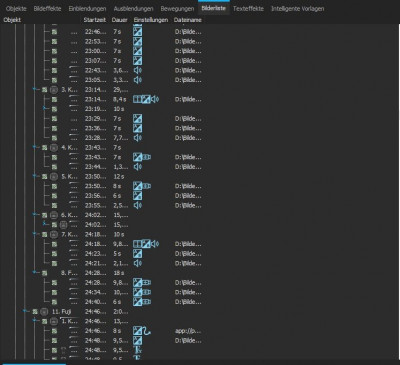Screen dimensions: 400x365
Task: Toggle the checkbox of chapter 8. F...
Action: coord(44,273)
